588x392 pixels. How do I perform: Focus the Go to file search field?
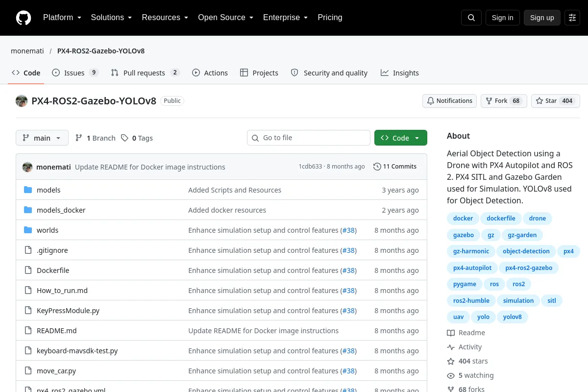(x=309, y=138)
